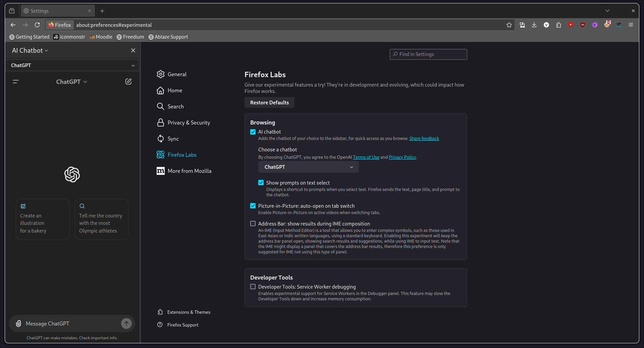Select the Settings browser tab

click(58, 11)
